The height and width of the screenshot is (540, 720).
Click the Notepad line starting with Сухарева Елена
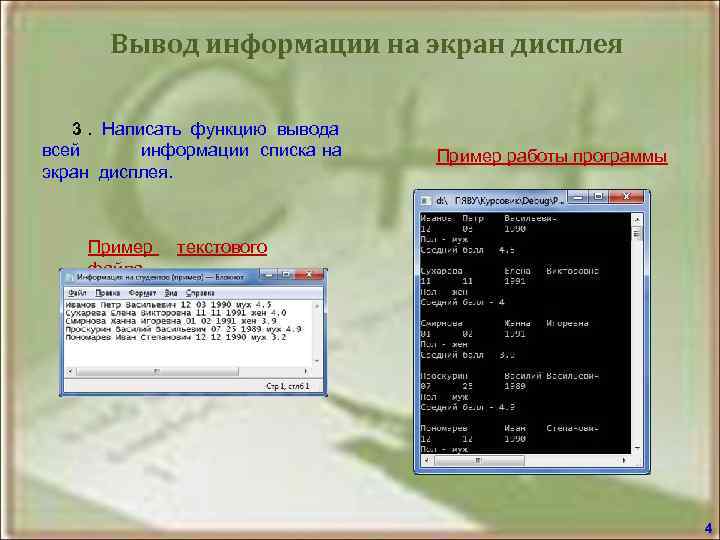(176, 313)
